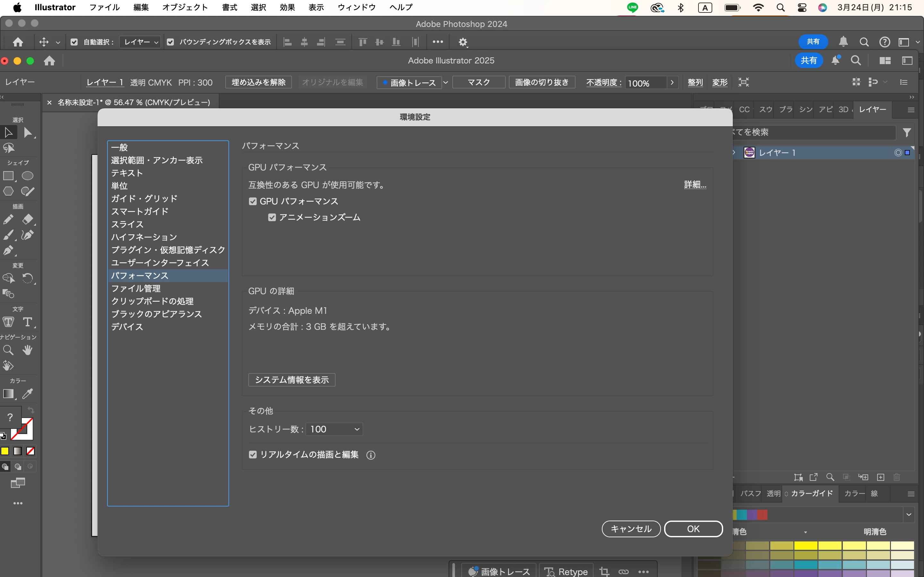Open the ヒストリー数 dropdown
Viewport: 924px width, 577px height.
334,429
